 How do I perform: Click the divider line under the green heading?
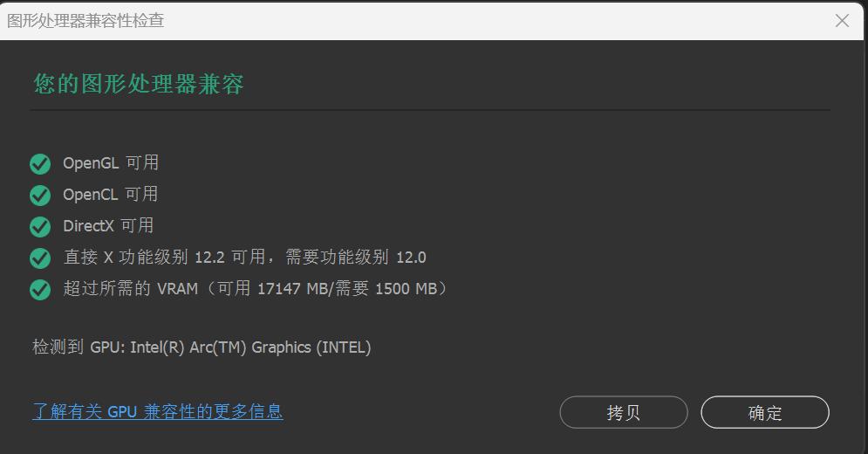[429, 110]
